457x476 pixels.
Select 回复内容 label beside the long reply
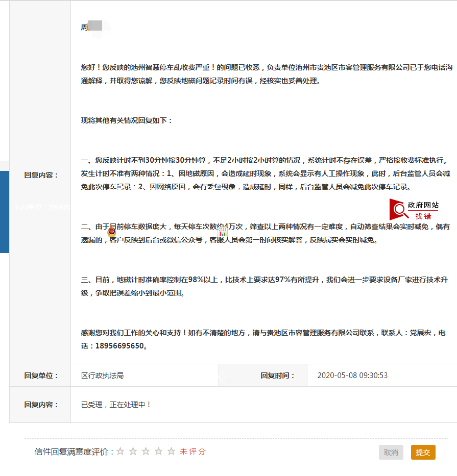click(41, 175)
